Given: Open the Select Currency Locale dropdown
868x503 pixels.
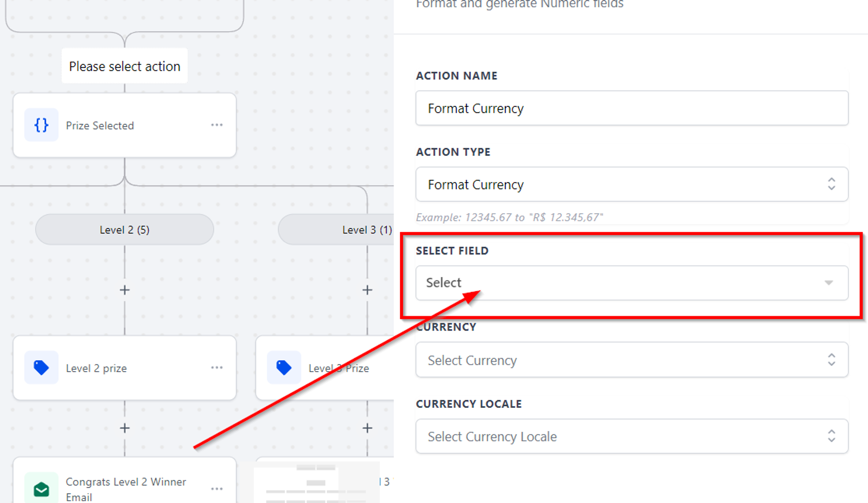Looking at the screenshot, I should coord(632,436).
